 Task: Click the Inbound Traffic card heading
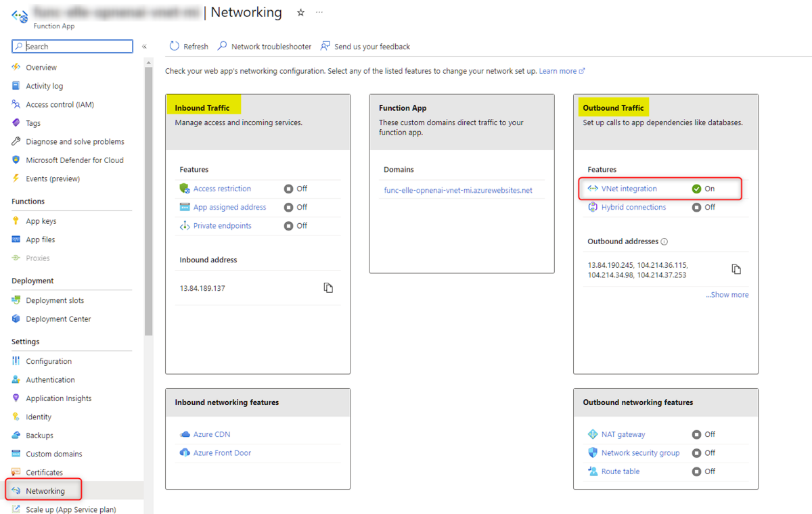click(202, 108)
